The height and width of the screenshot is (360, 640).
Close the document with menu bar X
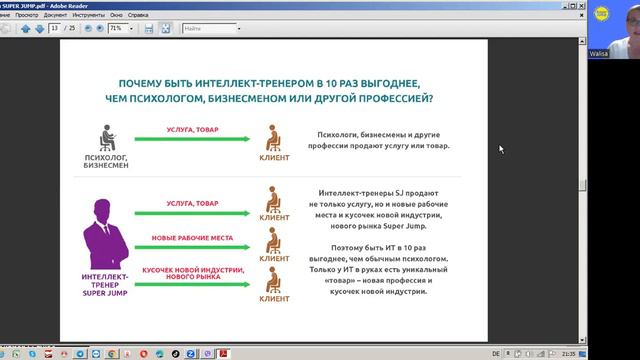pyautogui.click(x=582, y=15)
